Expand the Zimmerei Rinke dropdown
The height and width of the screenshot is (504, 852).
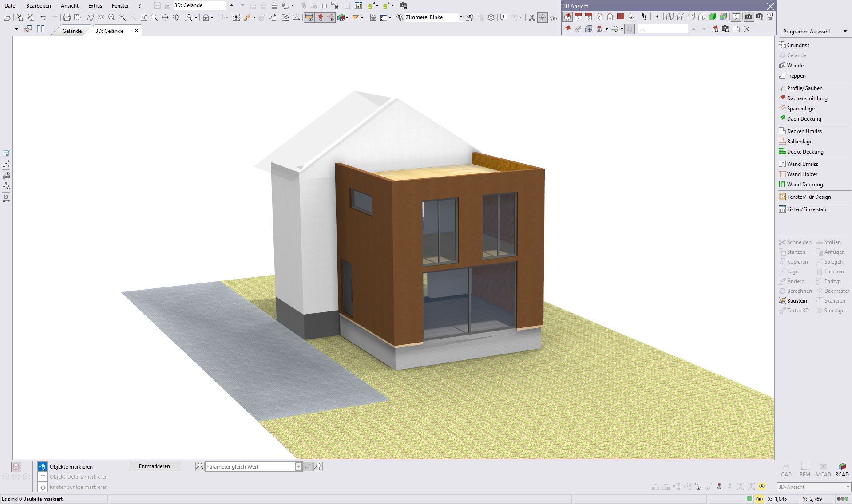pos(460,17)
